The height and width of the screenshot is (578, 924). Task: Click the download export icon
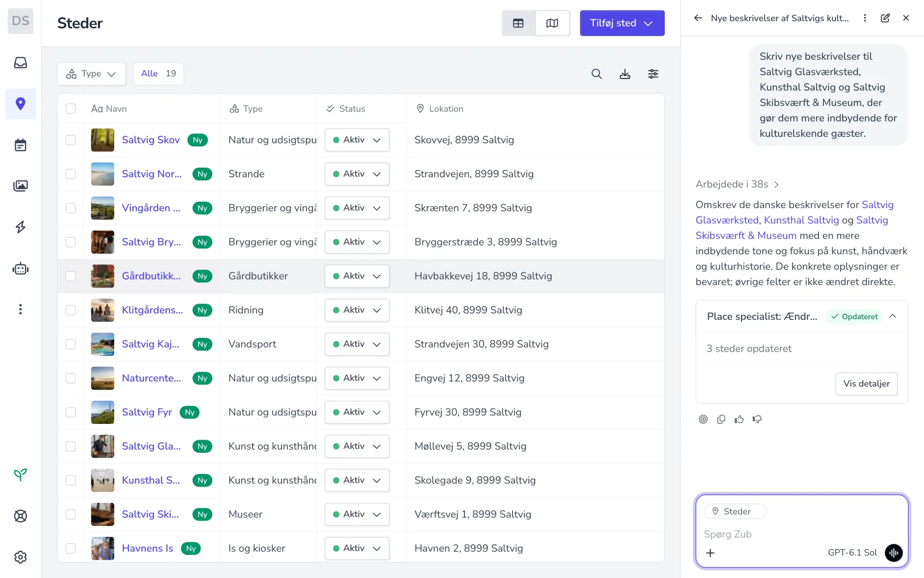[x=625, y=74]
